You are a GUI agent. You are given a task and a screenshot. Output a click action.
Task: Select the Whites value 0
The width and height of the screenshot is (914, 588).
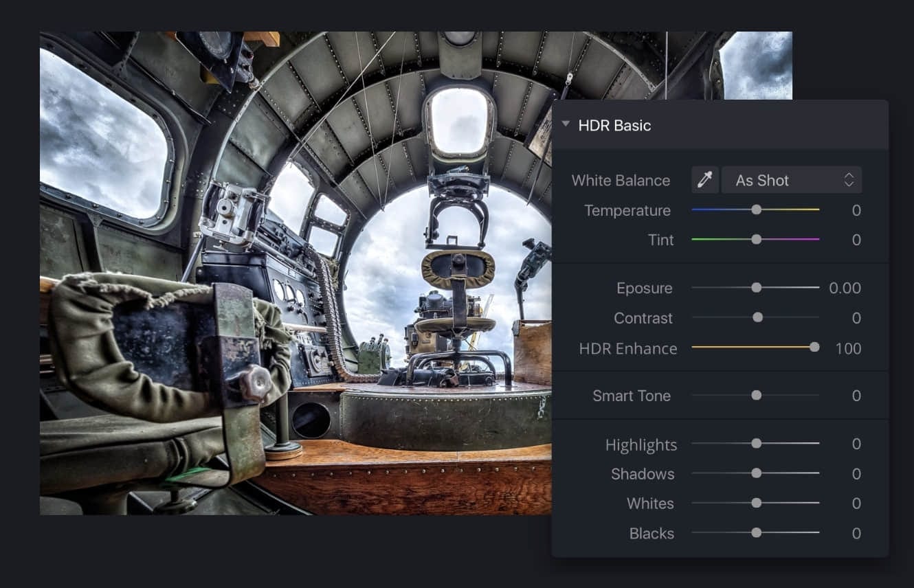click(856, 504)
